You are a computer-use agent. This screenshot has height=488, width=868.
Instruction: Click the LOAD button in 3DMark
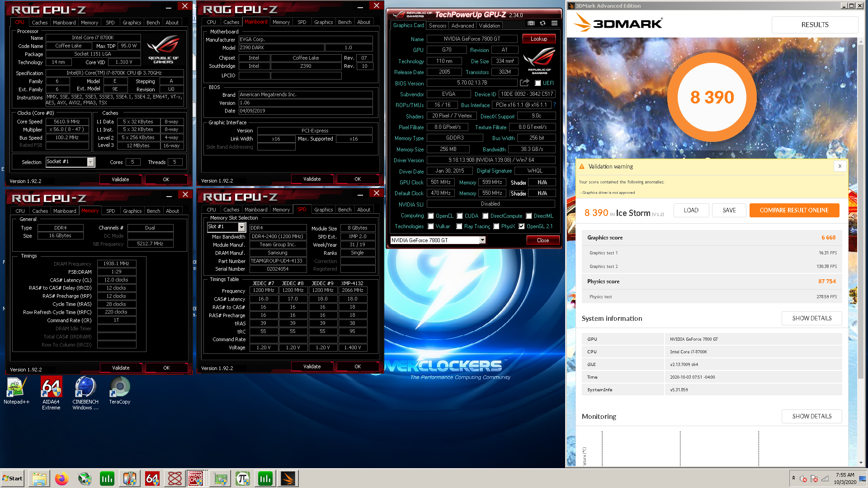[x=691, y=210]
